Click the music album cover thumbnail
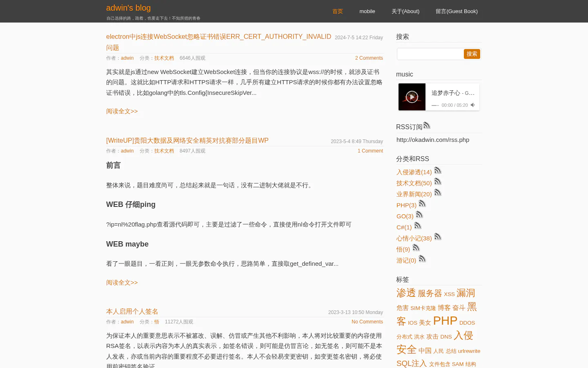Image resolution: width=588 pixels, height=368 pixels. pyautogui.click(x=412, y=97)
